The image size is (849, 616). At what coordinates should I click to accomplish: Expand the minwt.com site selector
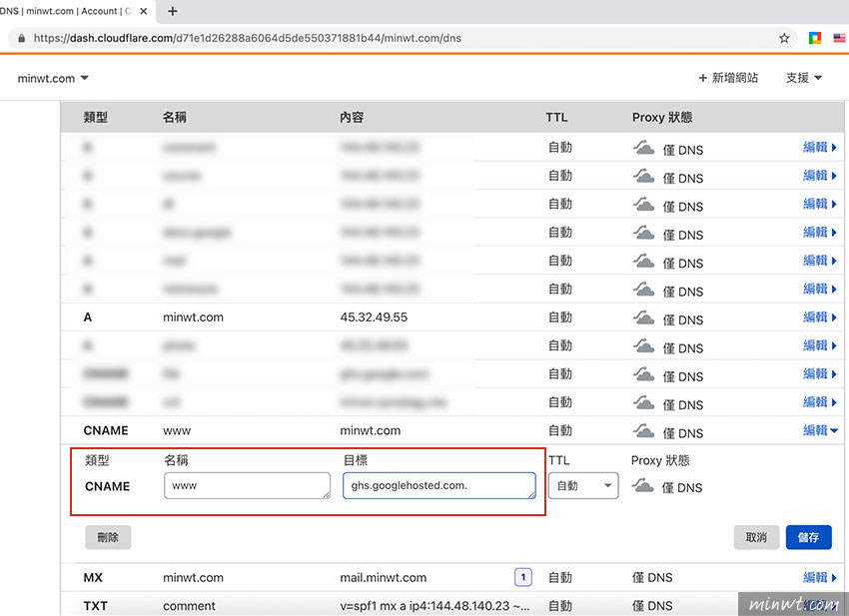pyautogui.click(x=53, y=79)
